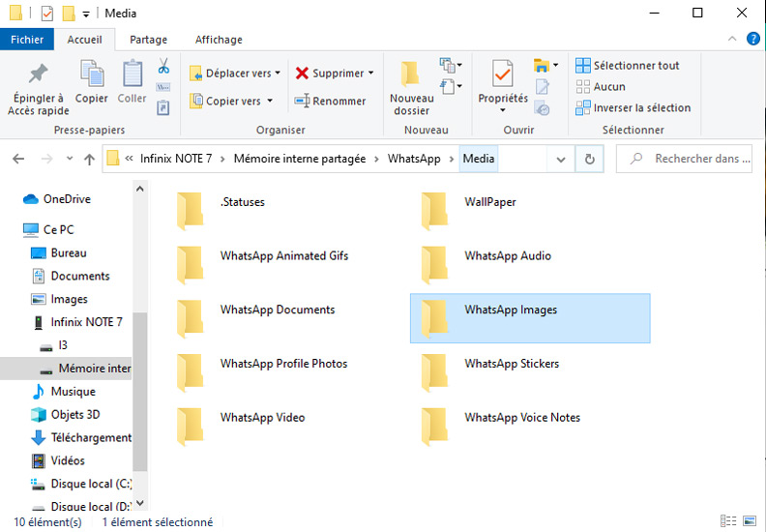Click the refresh icon beside the address bar
Image resolution: width=766 pixels, height=532 pixels.
tap(590, 159)
